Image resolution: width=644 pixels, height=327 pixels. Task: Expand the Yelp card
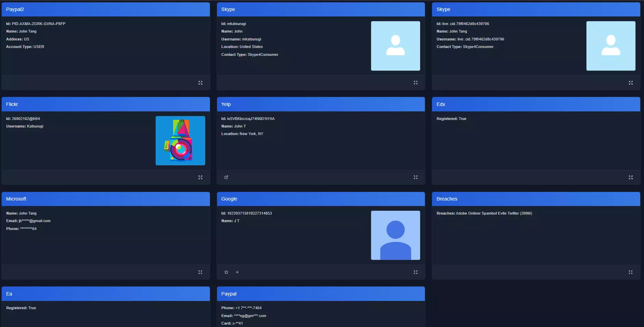[416, 178]
